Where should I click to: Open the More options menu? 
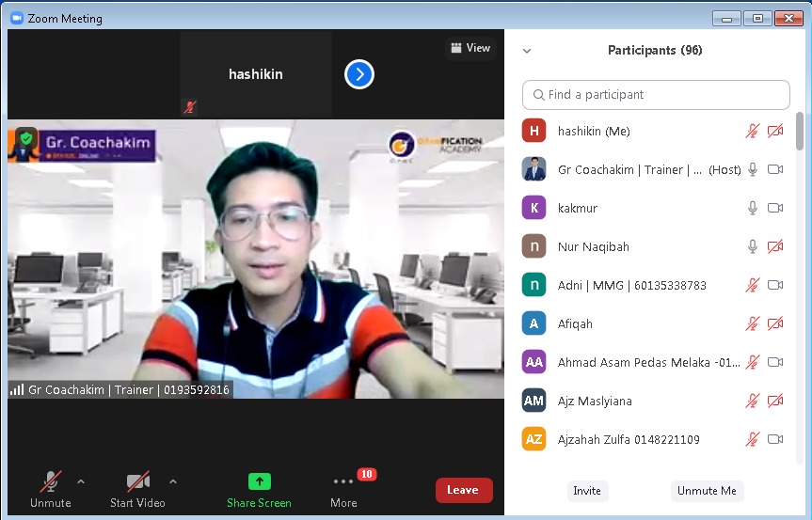pyautogui.click(x=343, y=490)
